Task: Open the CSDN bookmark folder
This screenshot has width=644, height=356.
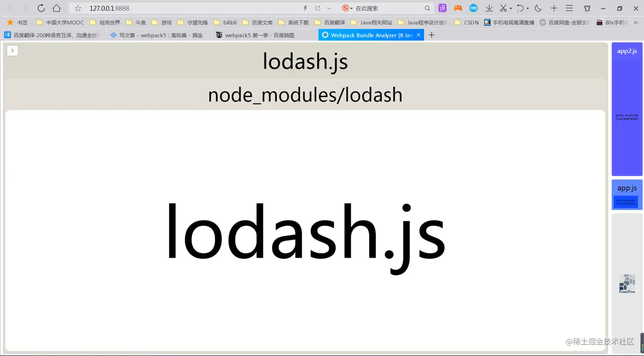Action: [x=466, y=22]
